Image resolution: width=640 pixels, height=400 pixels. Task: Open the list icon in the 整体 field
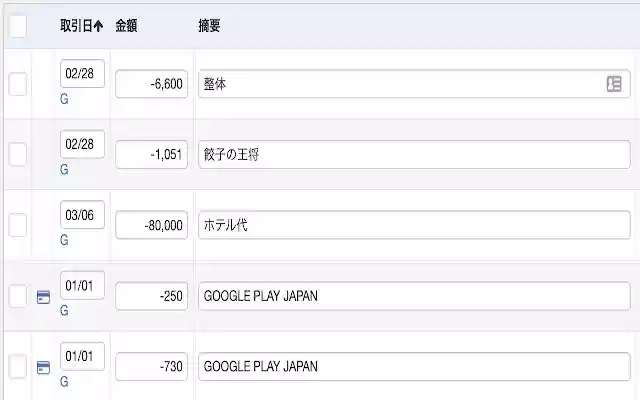point(614,84)
